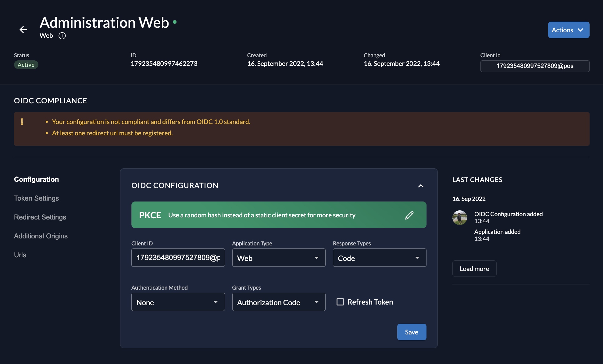This screenshot has height=364, width=603.
Task: Open the Application Type dropdown
Action: coord(279,258)
